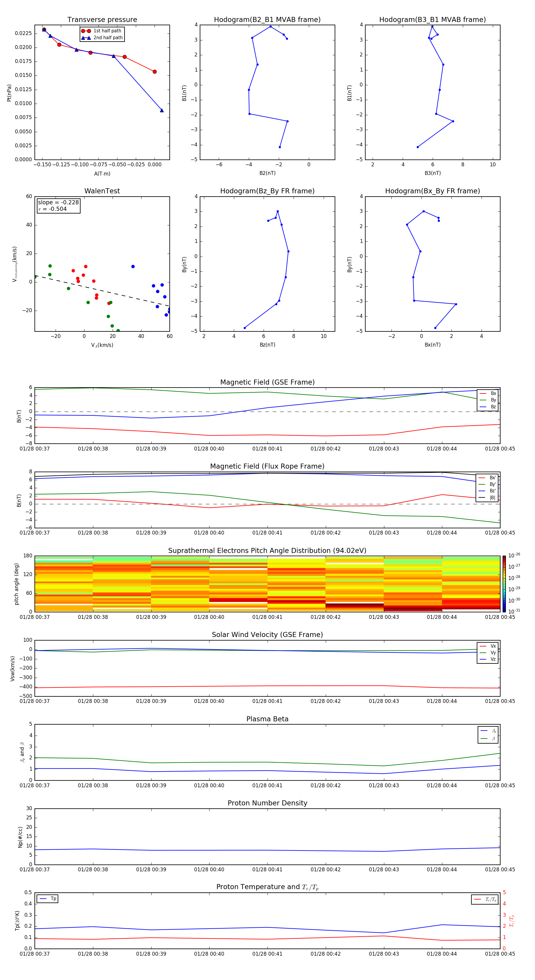
Task: Select the "Proton Temperature and Te/Tp" title
Action: pyautogui.click(x=267, y=887)
